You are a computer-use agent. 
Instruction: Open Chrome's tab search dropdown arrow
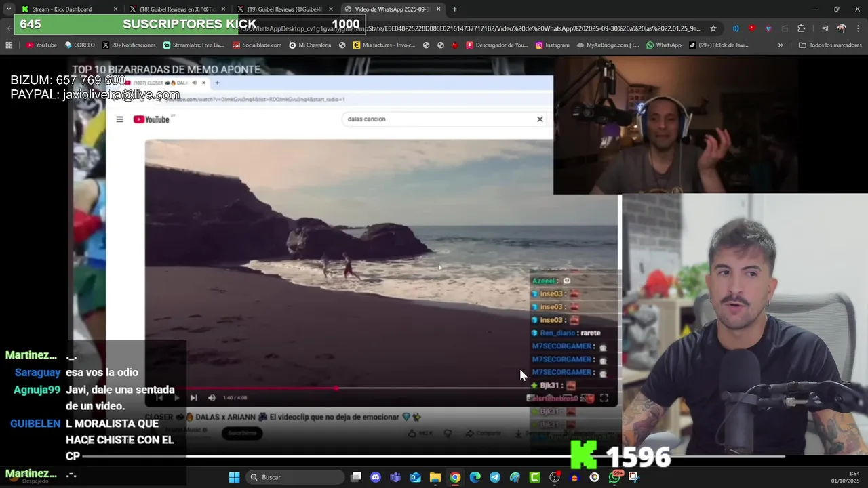(x=9, y=9)
